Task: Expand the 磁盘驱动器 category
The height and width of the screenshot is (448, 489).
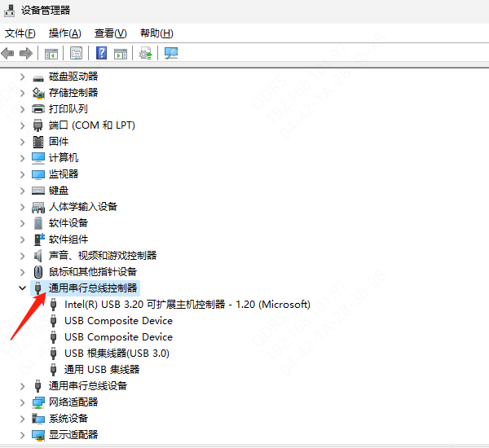Action: [x=23, y=77]
